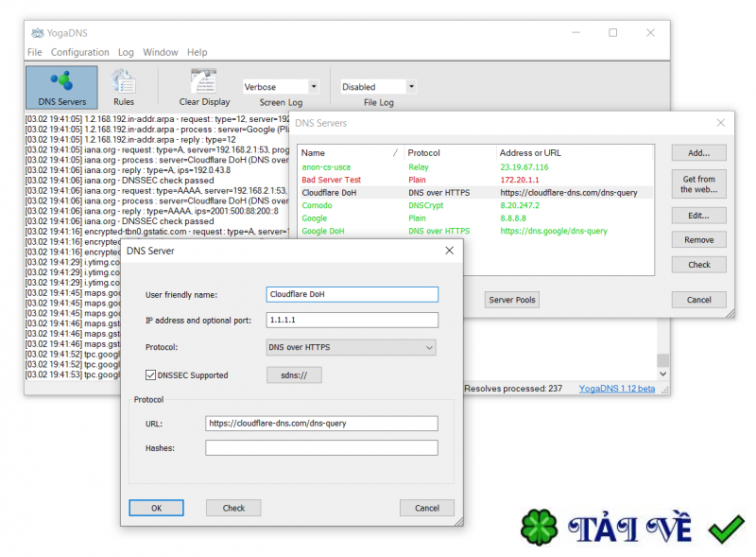Open the Configuration menu
Screen dimensions: 756x557
click(79, 53)
